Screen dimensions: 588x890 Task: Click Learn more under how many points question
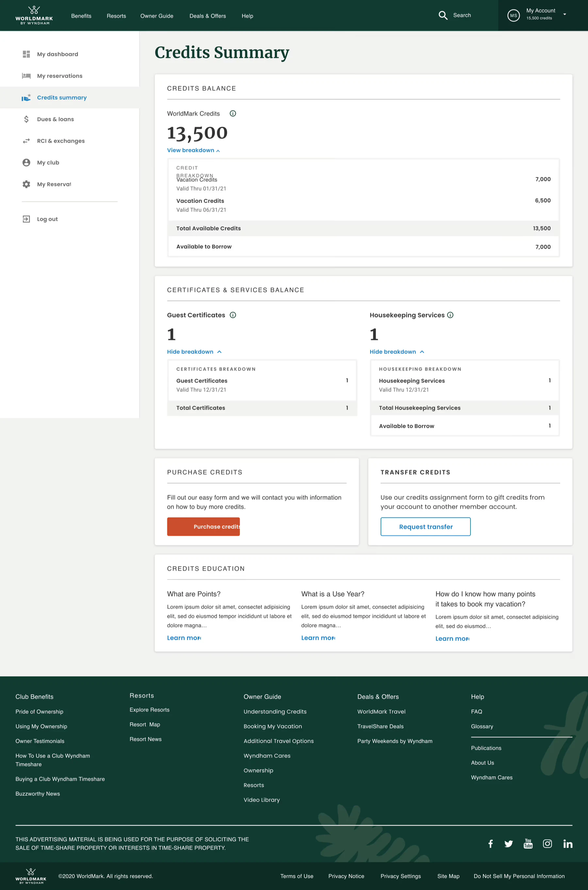tap(453, 639)
